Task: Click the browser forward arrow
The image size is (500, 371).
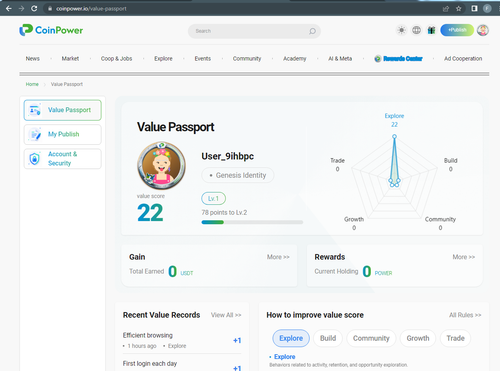Action: pyautogui.click(x=21, y=8)
